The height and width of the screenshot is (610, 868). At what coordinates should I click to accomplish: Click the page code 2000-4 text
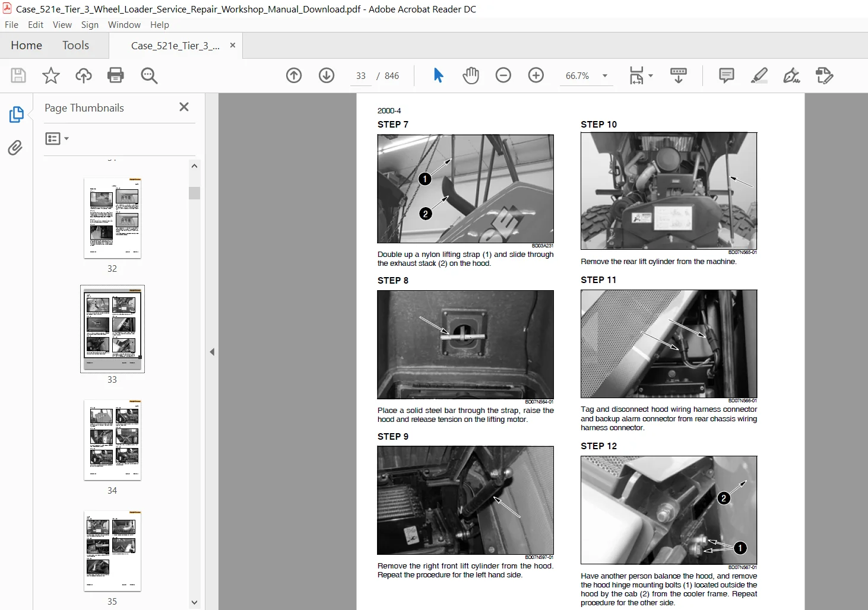389,111
